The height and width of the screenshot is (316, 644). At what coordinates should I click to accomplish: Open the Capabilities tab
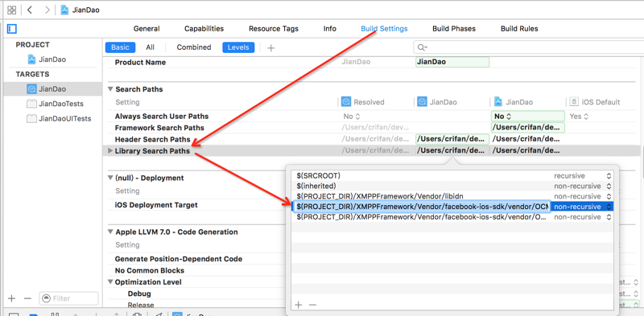[204, 29]
